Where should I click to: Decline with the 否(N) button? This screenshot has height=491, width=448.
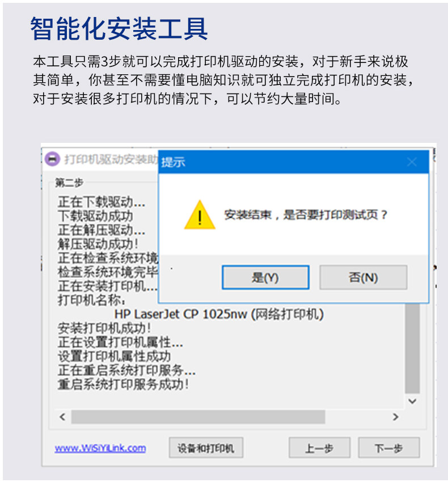[363, 277]
